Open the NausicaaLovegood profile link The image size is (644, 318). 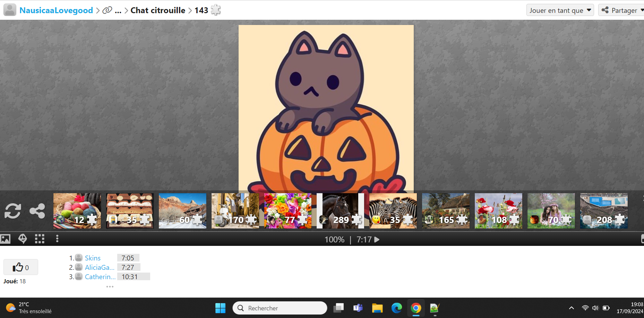pyautogui.click(x=56, y=10)
